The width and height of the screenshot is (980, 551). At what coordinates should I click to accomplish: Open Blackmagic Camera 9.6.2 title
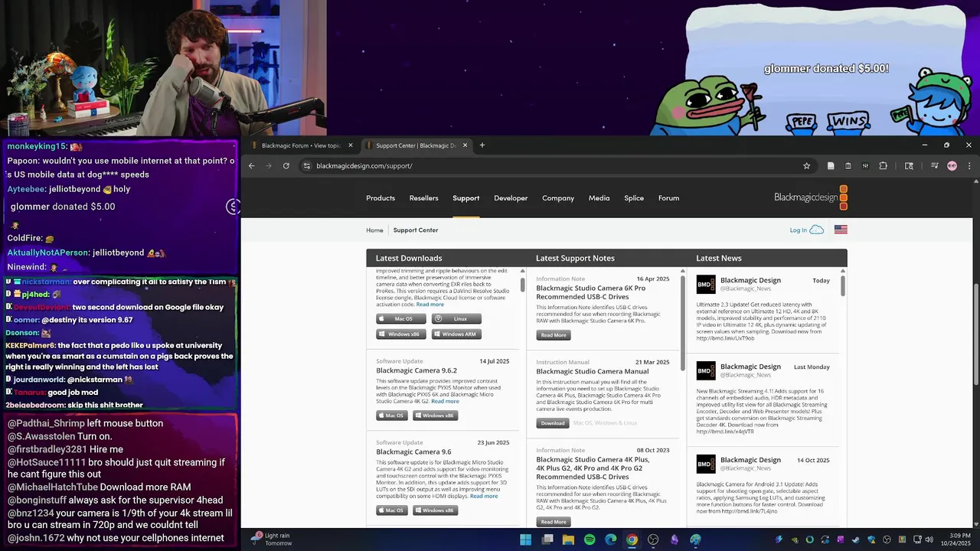[x=416, y=371]
